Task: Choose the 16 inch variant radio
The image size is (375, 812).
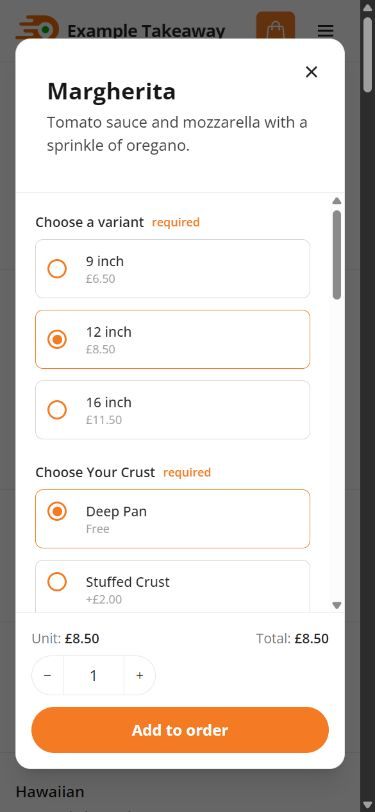Action: pyautogui.click(x=57, y=410)
